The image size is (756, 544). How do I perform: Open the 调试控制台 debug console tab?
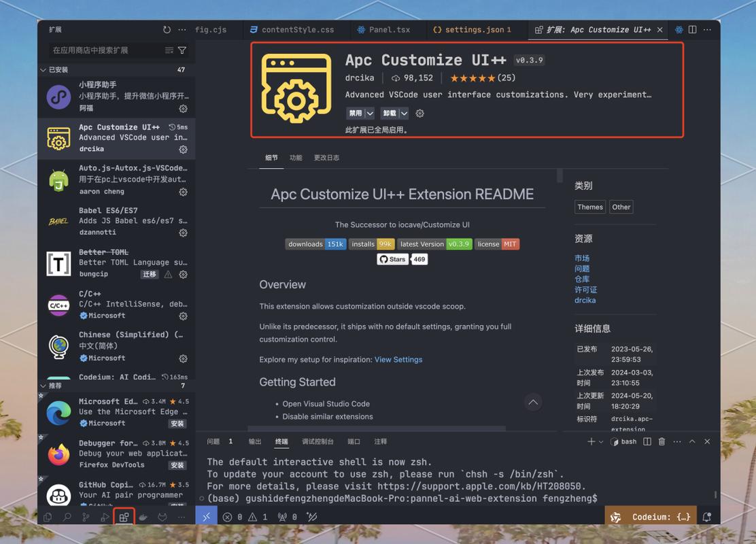317,442
